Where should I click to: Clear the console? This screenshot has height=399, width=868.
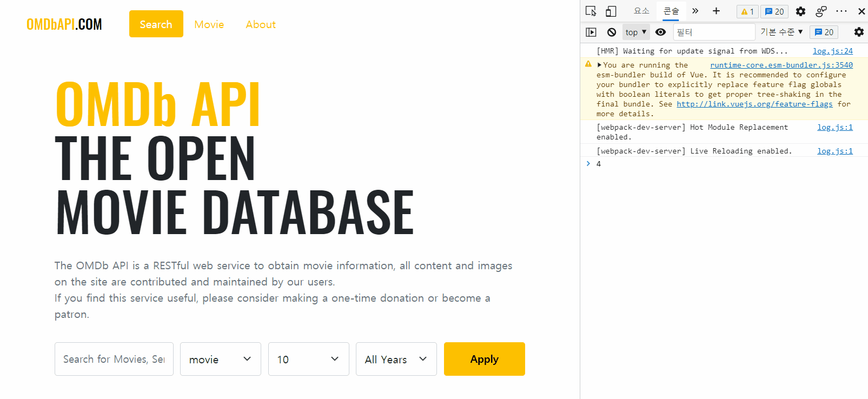coord(612,32)
